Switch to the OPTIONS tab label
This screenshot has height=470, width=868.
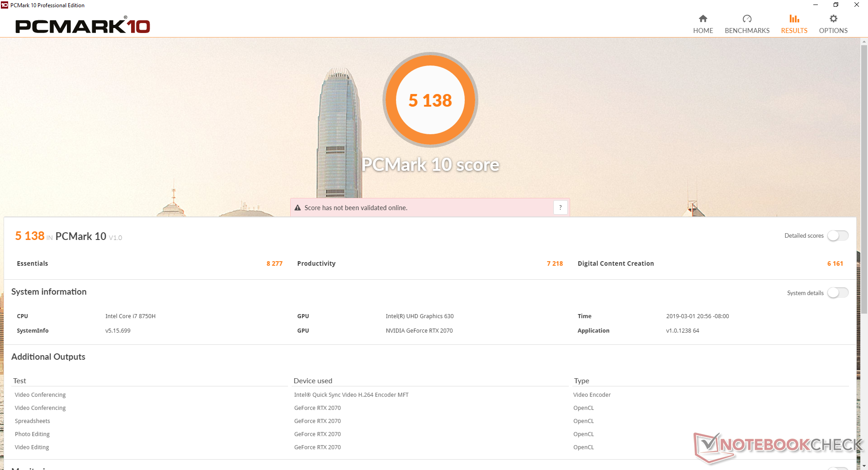pyautogui.click(x=833, y=31)
